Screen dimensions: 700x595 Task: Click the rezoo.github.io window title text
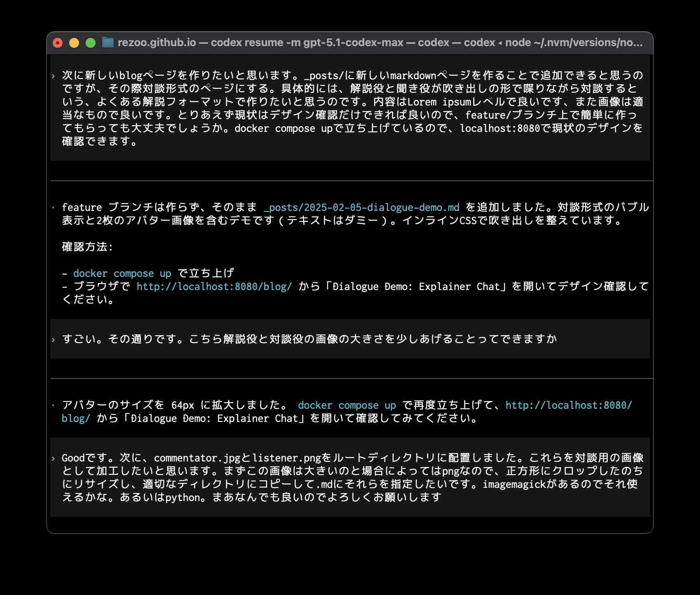[x=156, y=42]
